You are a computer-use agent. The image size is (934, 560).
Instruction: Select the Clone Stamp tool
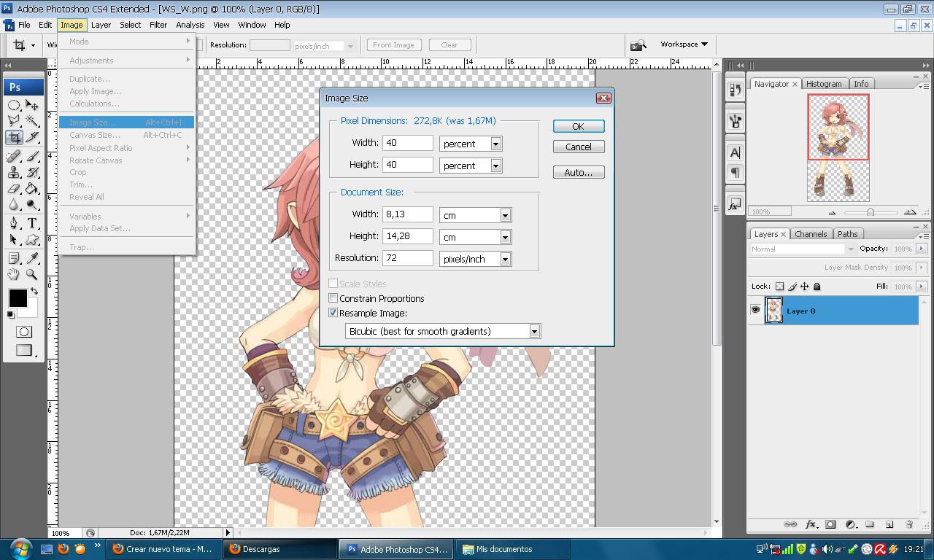[14, 173]
